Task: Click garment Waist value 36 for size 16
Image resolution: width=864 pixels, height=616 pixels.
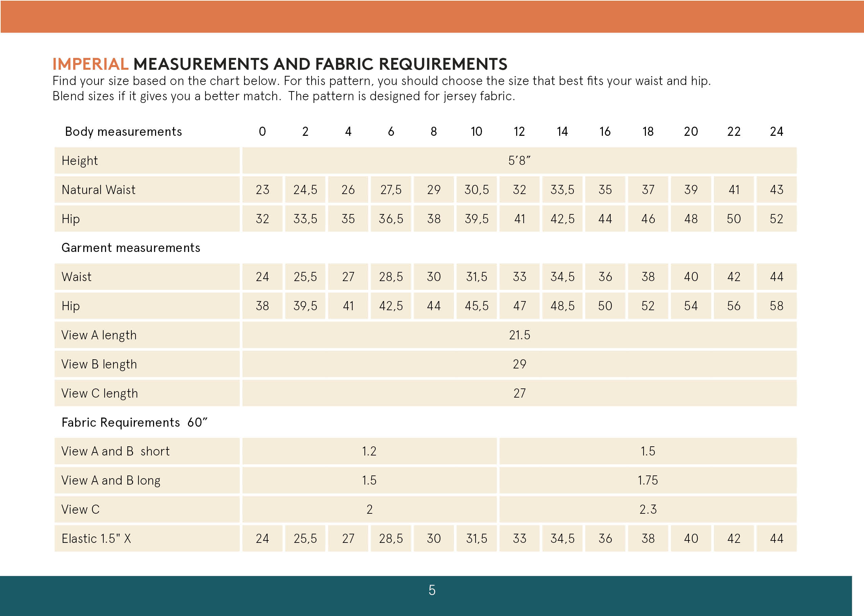Action: tap(605, 277)
